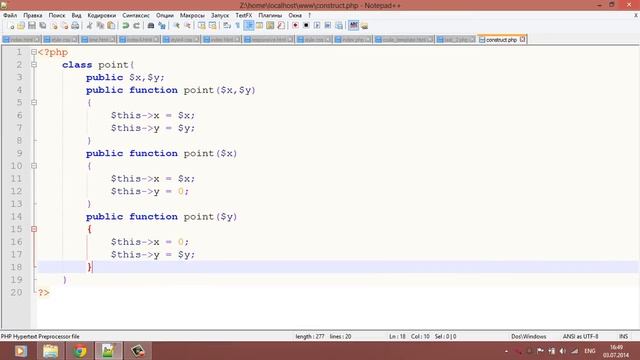
Task: Run macro multiple times icon
Action: pos(327,26)
